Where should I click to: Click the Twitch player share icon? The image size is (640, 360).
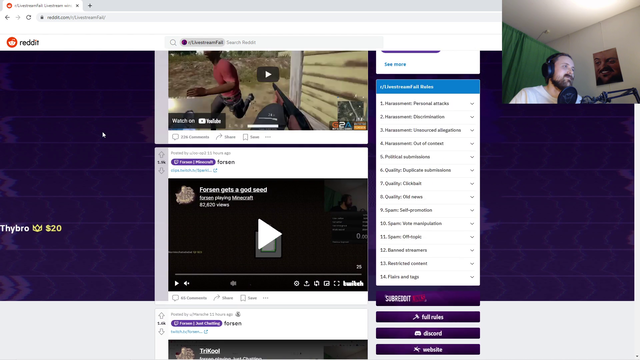click(307, 283)
